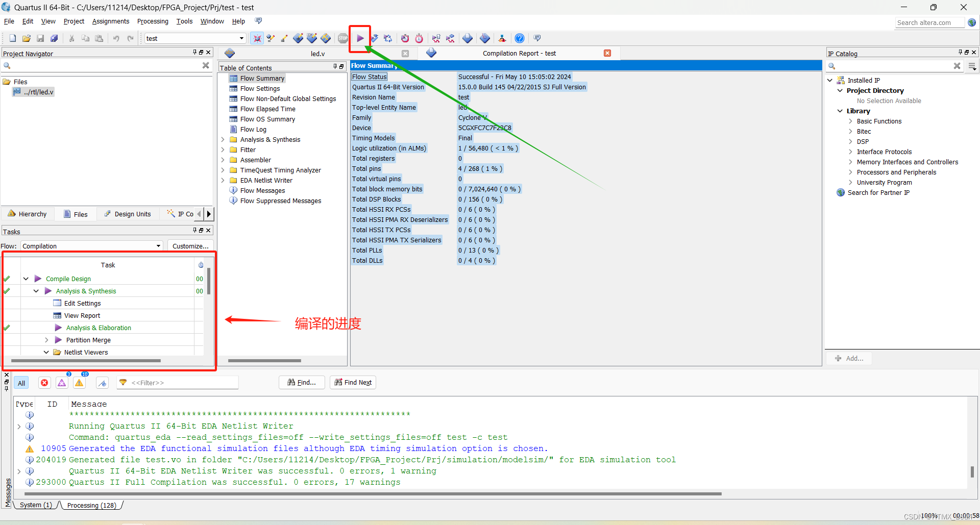
Task: Click the Cut scissors toolbar icon
Action: click(72, 38)
